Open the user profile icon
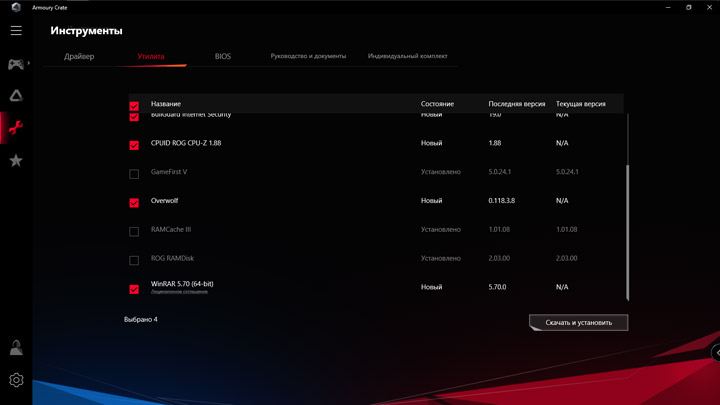 (16, 348)
